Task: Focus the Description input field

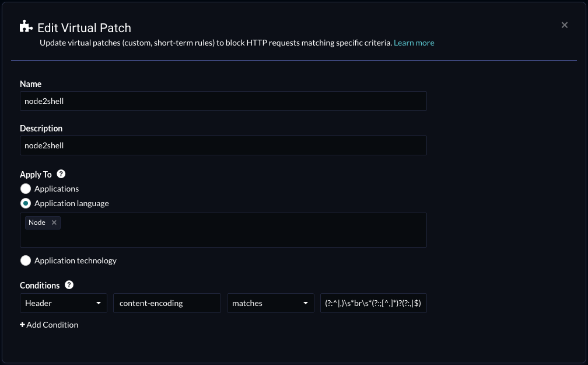Action: pyautogui.click(x=223, y=145)
